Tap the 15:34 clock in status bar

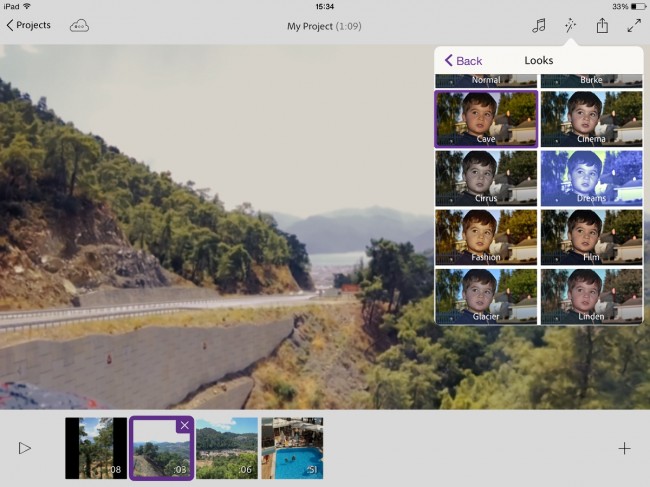pyautogui.click(x=325, y=7)
